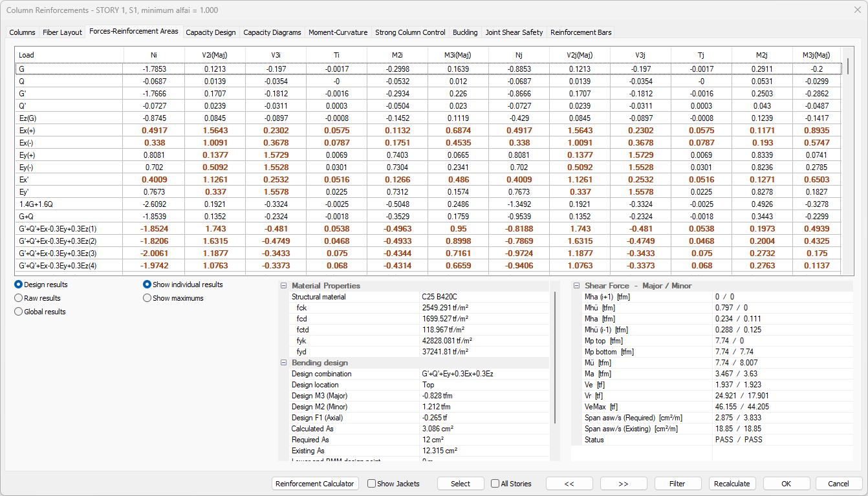Select the Ex(+) load row
Viewport: 868px width, 496px height.
click(x=69, y=130)
